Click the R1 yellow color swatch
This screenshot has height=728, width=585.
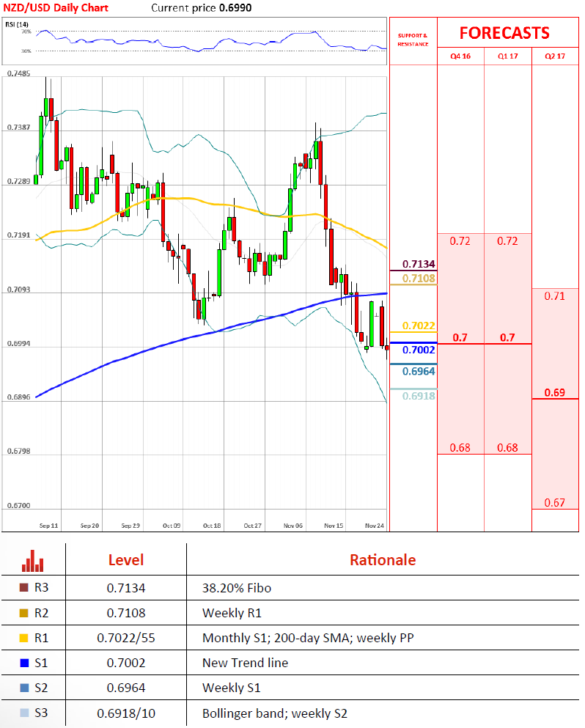point(23,638)
